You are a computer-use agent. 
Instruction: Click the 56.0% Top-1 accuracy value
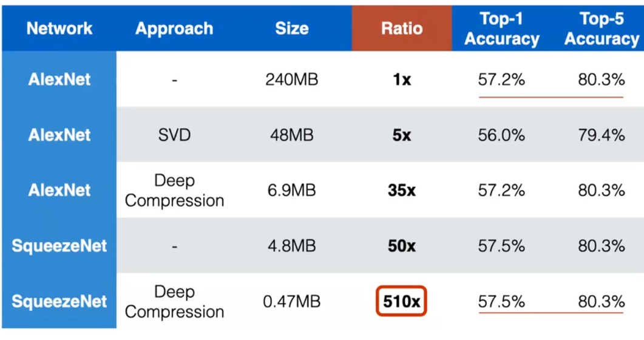[x=501, y=135]
